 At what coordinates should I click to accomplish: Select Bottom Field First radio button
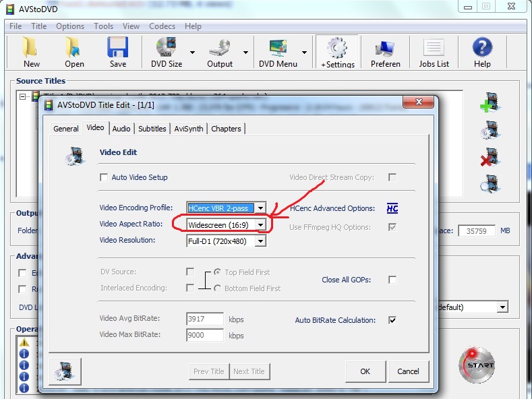point(217,288)
